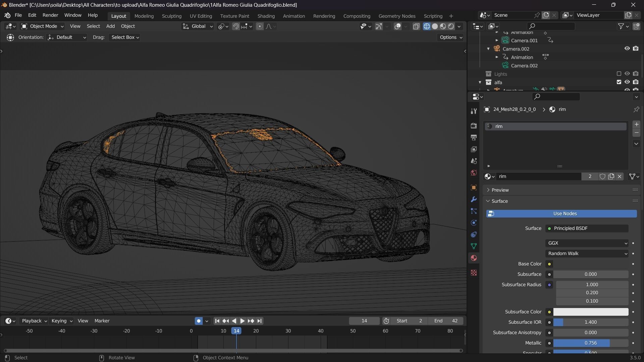Jump to next keyframe

point(251,321)
